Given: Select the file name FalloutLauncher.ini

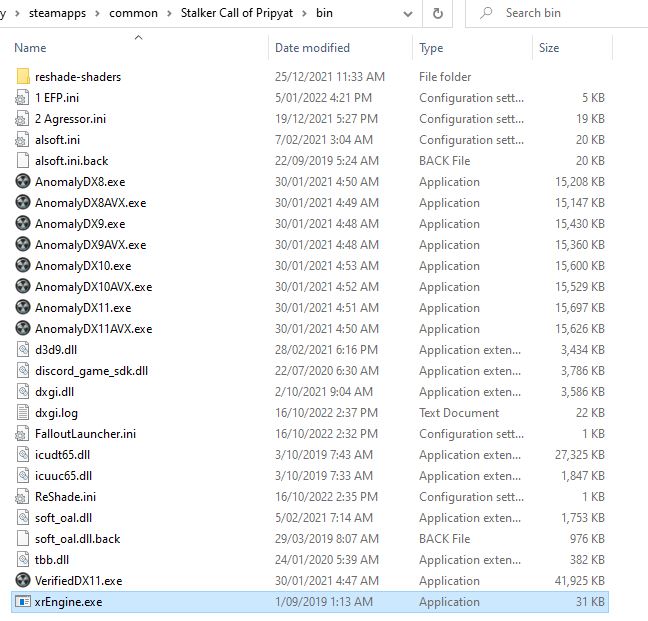Looking at the screenshot, I should 86,434.
